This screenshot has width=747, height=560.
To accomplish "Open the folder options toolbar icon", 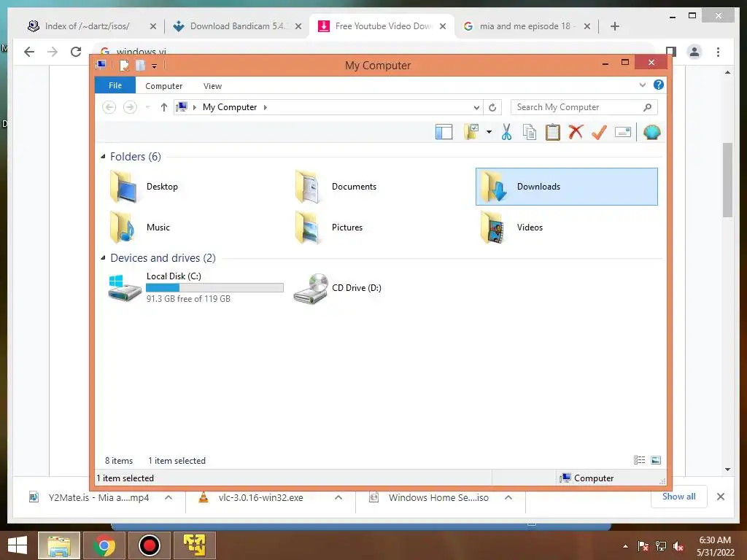I will pyautogui.click(x=471, y=131).
